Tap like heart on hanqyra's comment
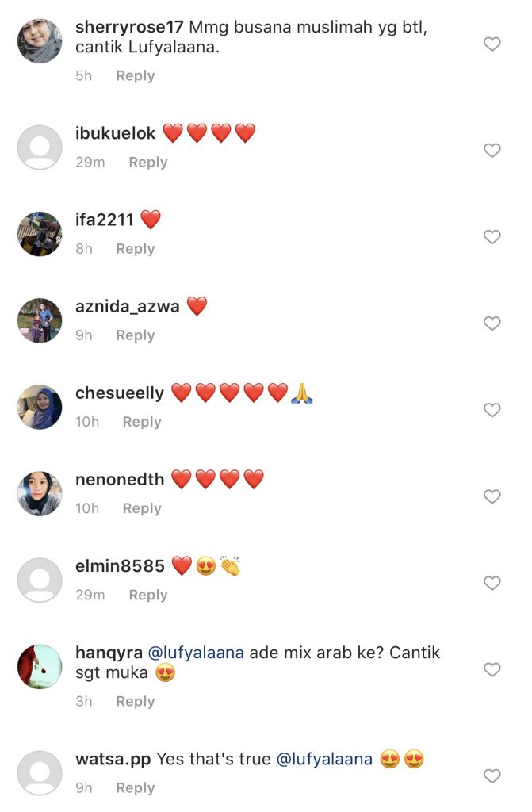532x812 pixels. point(492,669)
